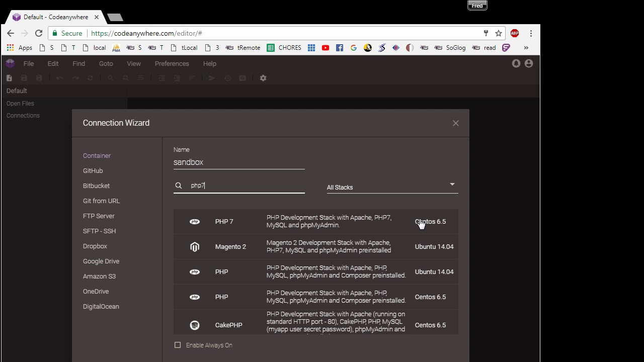The image size is (644, 362).
Task: Open the CHORES spreadsheet bookmark
Action: 284,48
